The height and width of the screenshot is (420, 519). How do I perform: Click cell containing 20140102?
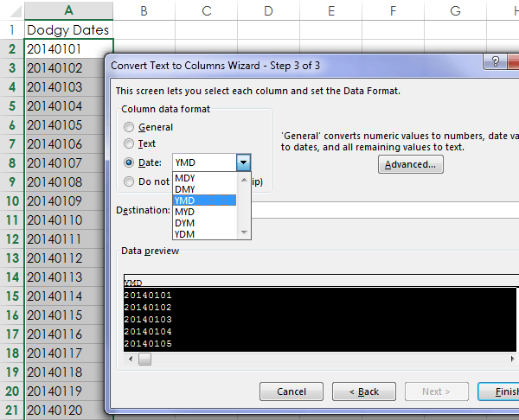click(x=65, y=67)
